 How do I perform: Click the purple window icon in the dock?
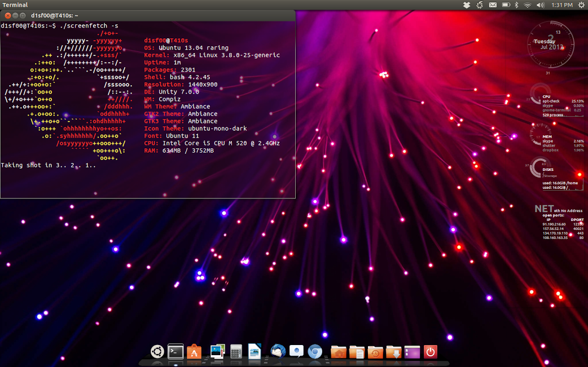412,352
